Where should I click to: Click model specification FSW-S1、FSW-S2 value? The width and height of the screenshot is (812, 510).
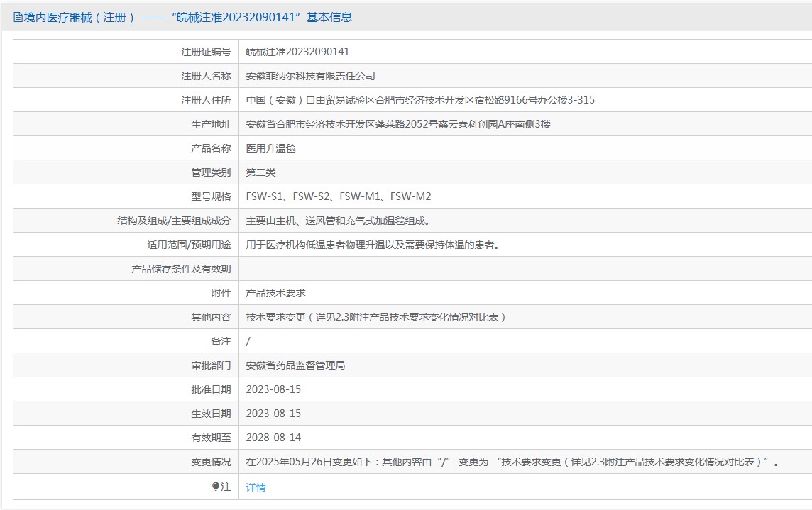338,196
